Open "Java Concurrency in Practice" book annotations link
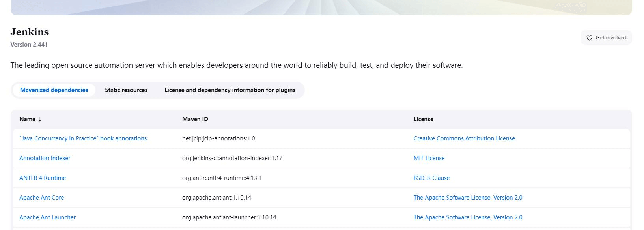Image resolution: width=644 pixels, height=230 pixels. point(83,138)
